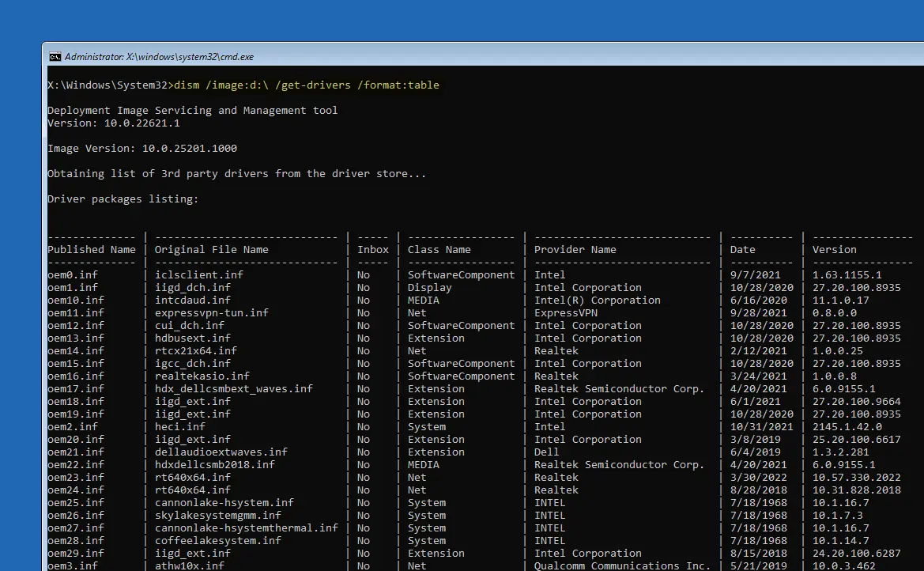Click iigd_dch.inf file name
924x571 pixels.
click(193, 287)
